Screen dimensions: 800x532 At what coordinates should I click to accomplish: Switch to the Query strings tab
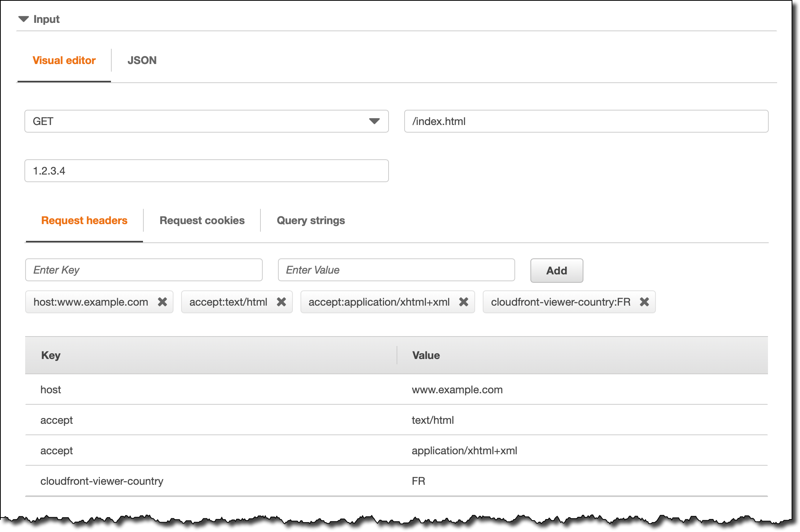[310, 220]
